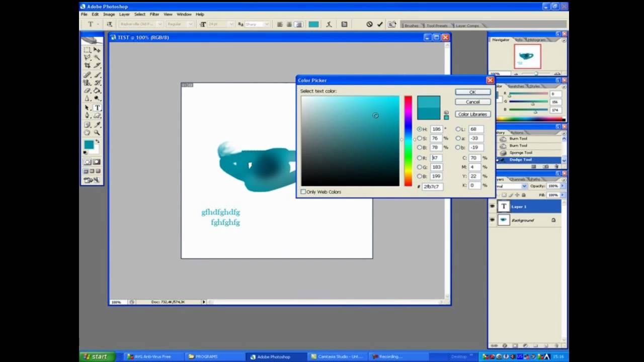Screen dimensions: 644x362
Task: Enable Only Web Colors checkbox
Action: [x=303, y=192]
